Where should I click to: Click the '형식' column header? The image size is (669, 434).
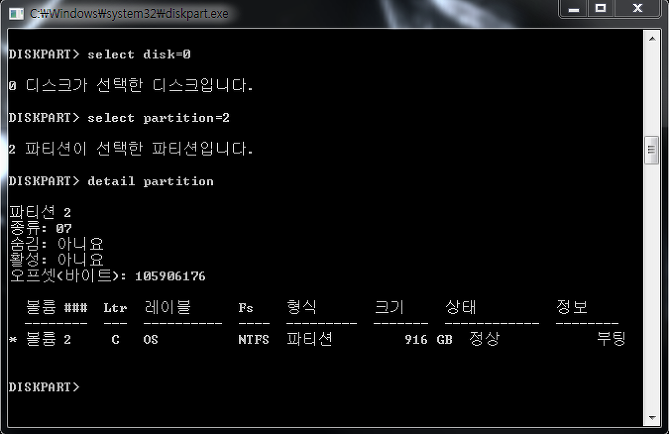pyautogui.click(x=302, y=307)
